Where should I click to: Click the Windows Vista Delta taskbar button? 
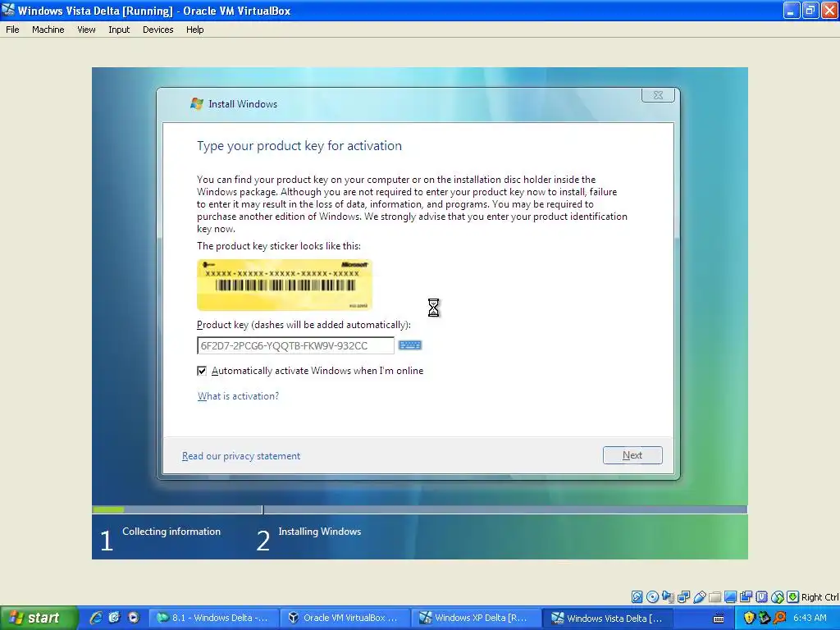(x=607, y=618)
